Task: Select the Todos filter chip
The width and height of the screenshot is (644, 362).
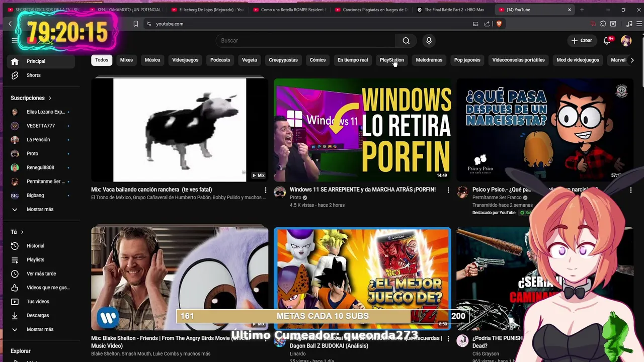Action: [102, 60]
